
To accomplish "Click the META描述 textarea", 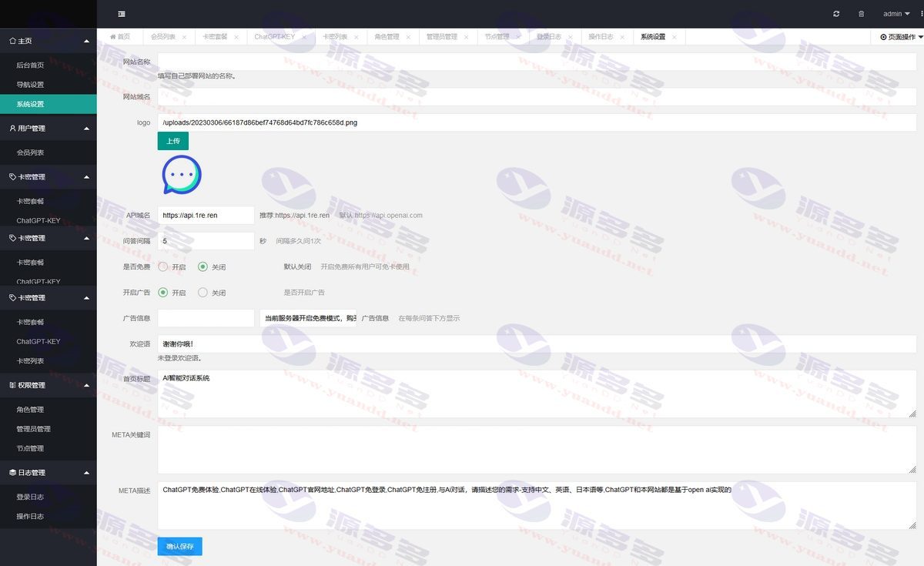I will [x=537, y=505].
